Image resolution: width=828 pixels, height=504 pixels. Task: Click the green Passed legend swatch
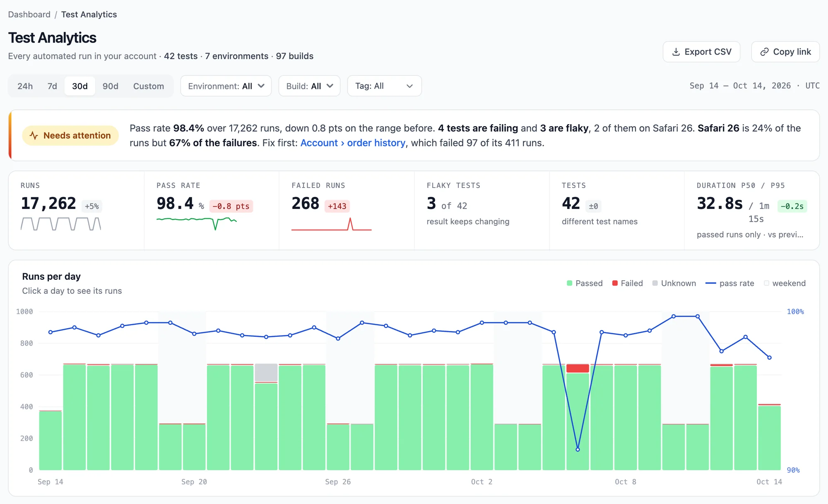[x=569, y=283]
